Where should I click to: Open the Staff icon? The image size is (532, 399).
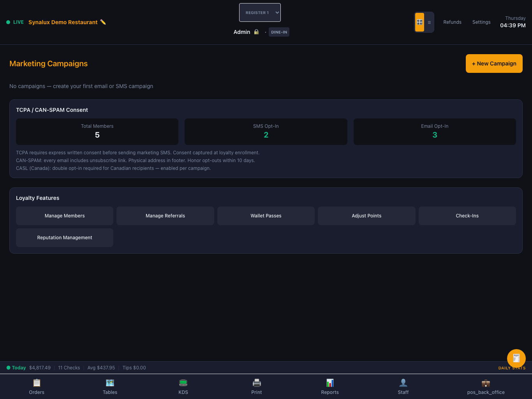[x=403, y=383]
